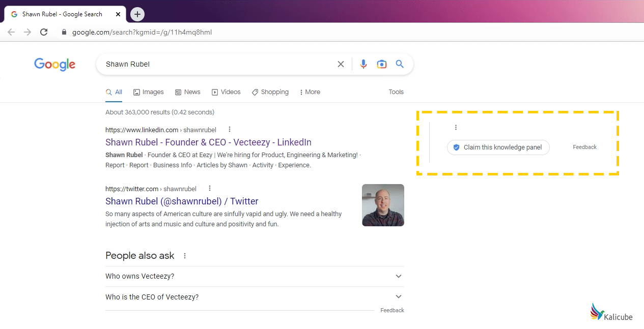View site security lock info

(x=64, y=32)
